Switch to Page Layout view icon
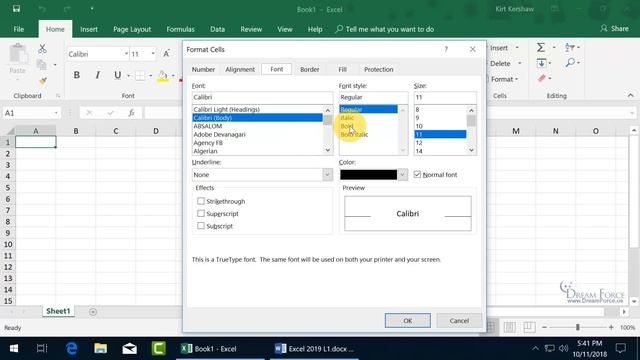This screenshot has width=640, height=360. point(509,327)
